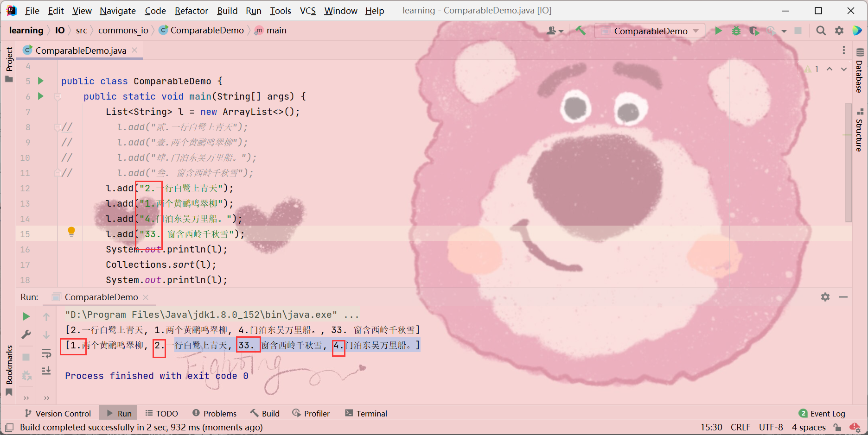Open the Event Log

[x=822, y=413]
